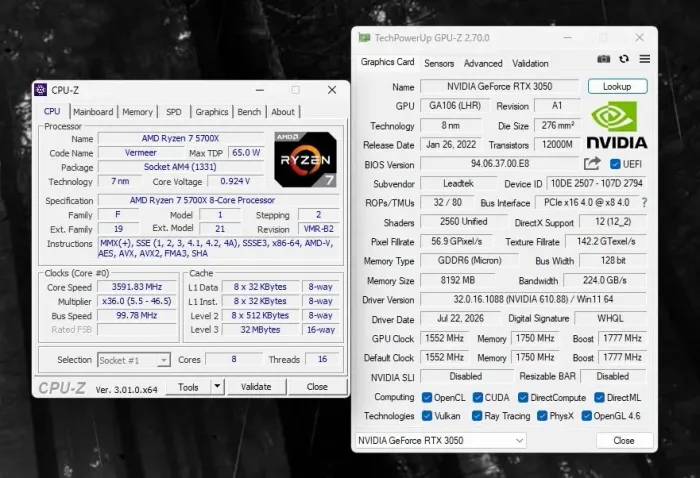Click the Code Name value Vermeer
The width and height of the screenshot is (700, 478).
pyautogui.click(x=141, y=153)
